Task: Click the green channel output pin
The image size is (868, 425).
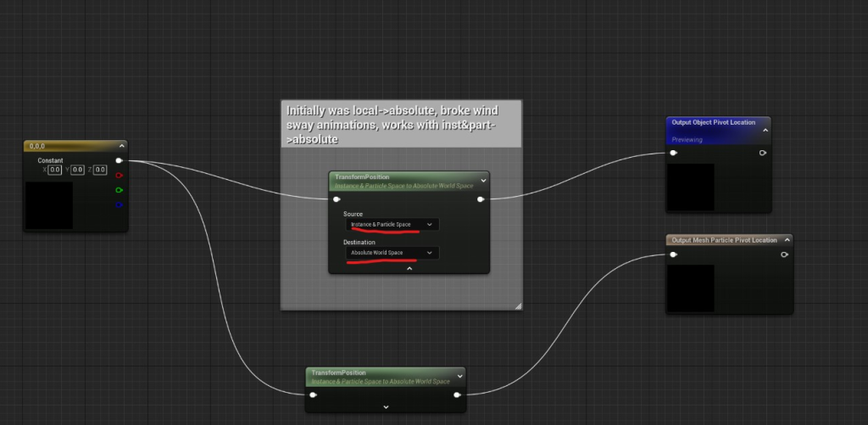Action: click(x=119, y=190)
